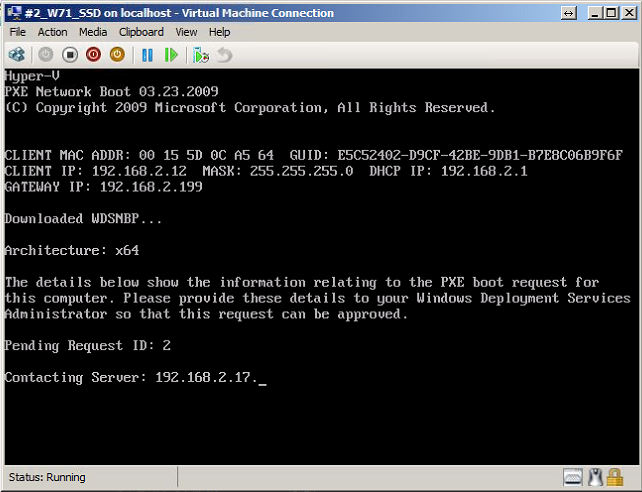Click 'Downloaded WDSNBP...' line
Image resolution: width=642 pixels, height=492 pixels.
(x=83, y=219)
